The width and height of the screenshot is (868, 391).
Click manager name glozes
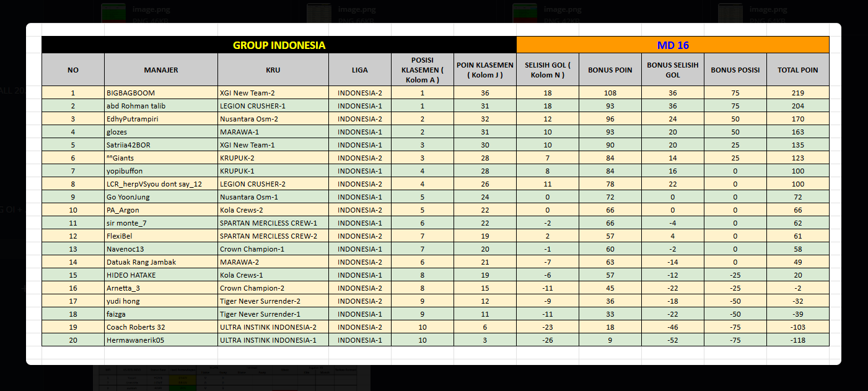pyautogui.click(x=117, y=132)
